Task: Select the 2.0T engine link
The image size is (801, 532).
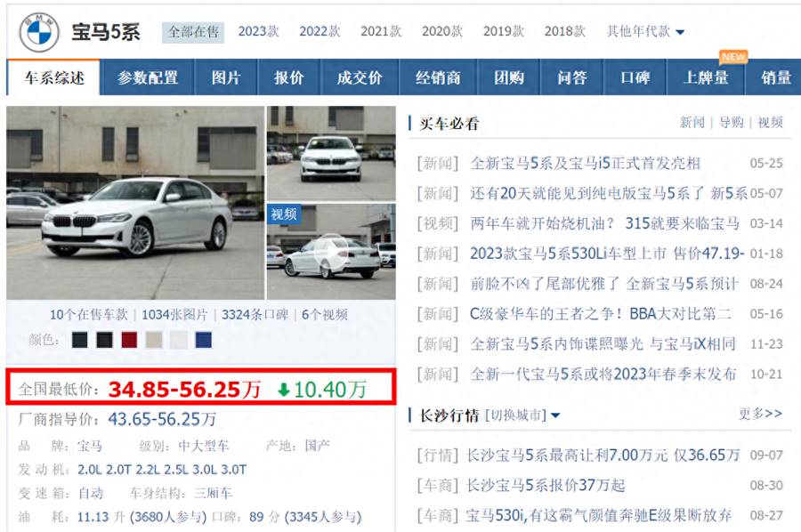Action: pyautogui.click(x=118, y=469)
